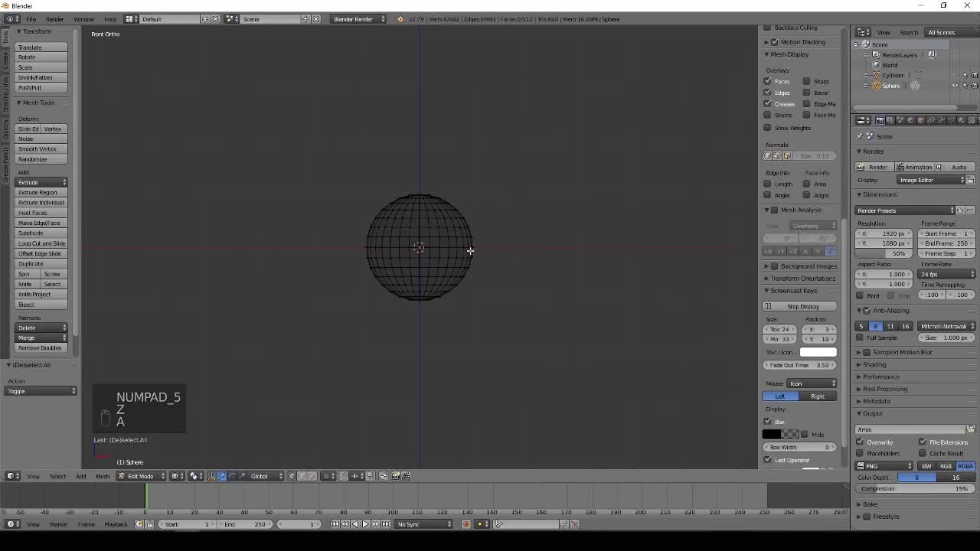This screenshot has height=551, width=980.
Task: Open the Modifiers wrench tab icon
Action: [942, 120]
